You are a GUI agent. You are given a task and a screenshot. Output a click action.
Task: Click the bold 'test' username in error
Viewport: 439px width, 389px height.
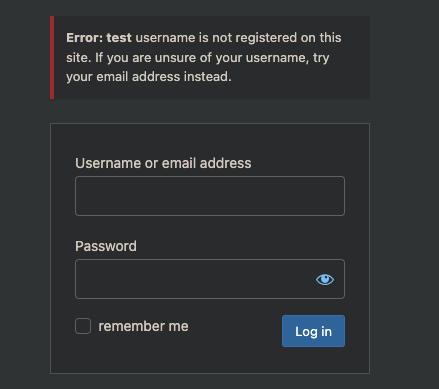(119, 38)
